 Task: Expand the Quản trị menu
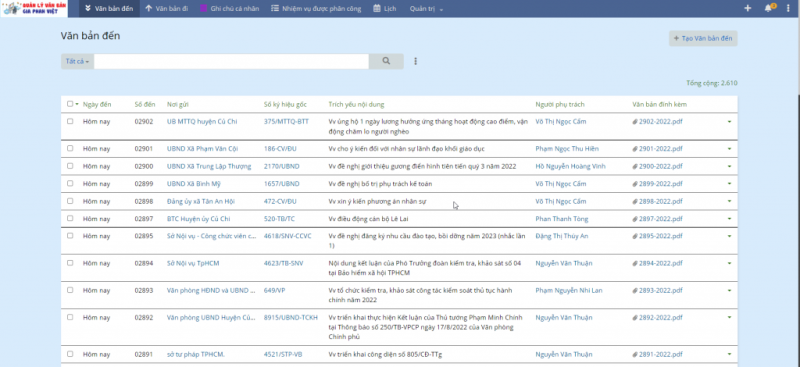[426, 9]
